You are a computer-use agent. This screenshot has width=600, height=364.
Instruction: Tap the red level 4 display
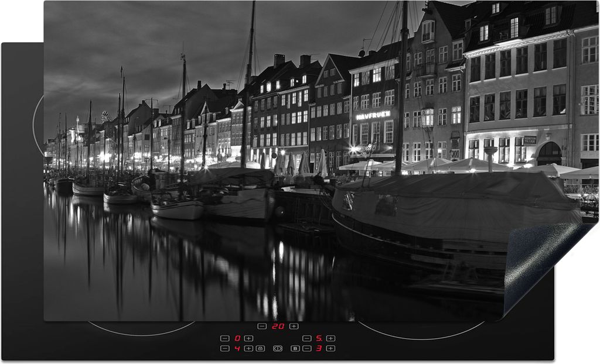click(237, 348)
